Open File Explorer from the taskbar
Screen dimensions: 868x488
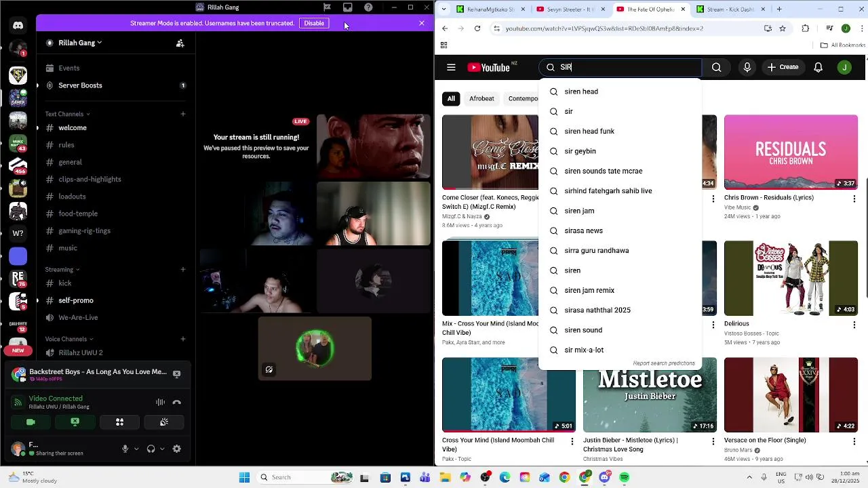coord(445,477)
